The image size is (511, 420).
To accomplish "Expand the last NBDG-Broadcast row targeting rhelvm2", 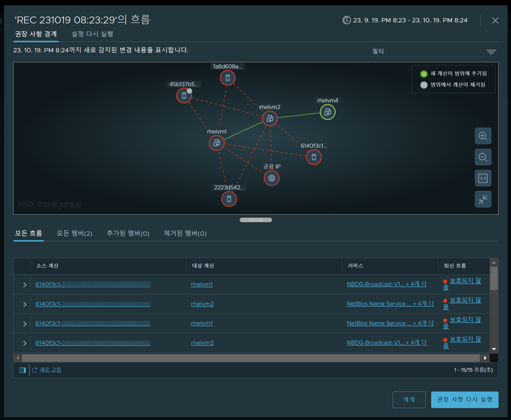I will pos(25,343).
